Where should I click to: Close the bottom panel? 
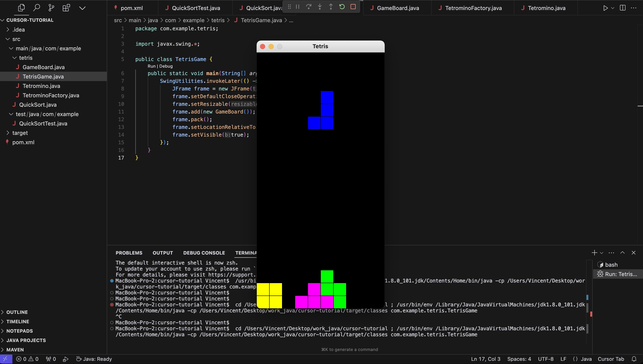(x=633, y=253)
